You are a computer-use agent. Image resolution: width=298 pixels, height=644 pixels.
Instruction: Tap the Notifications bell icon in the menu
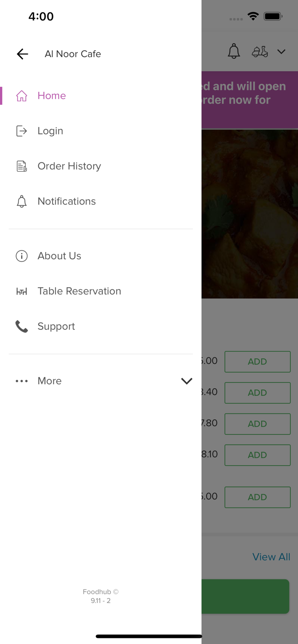(22, 201)
